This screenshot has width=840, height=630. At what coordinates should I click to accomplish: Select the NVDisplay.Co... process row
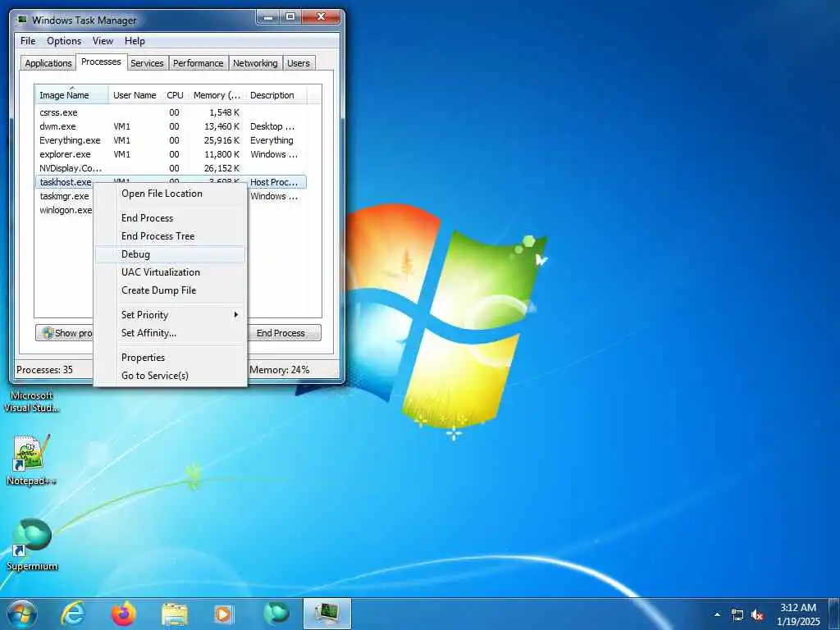pyautogui.click(x=171, y=168)
